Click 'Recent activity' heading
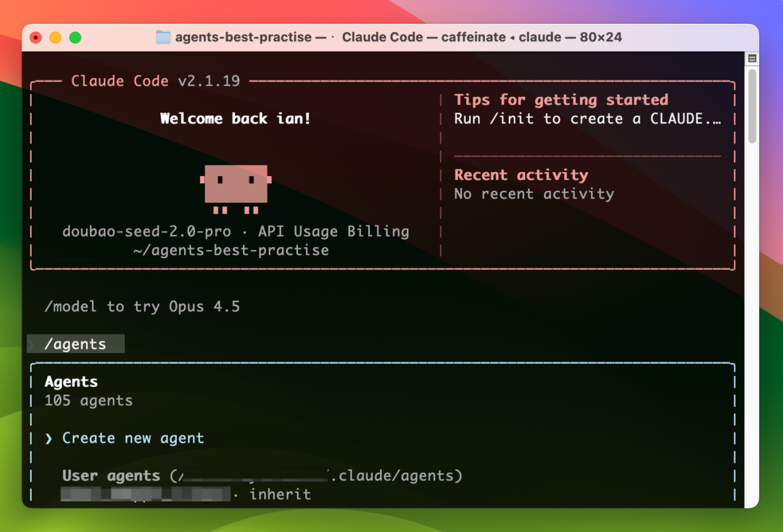Screen dimensions: 783x532 pos(521,175)
